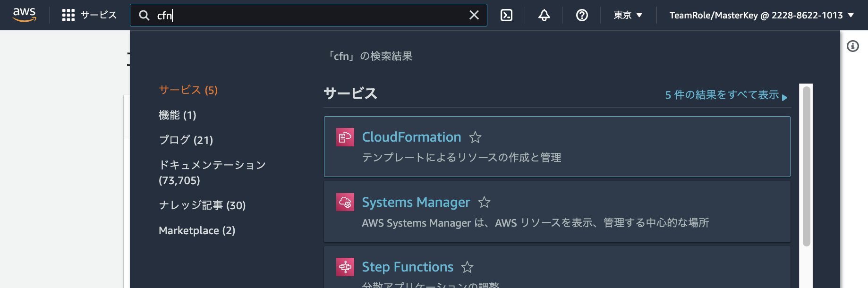Viewport: 868px width, 288px height.
Task: Click the search magnifier icon
Action: click(x=144, y=15)
